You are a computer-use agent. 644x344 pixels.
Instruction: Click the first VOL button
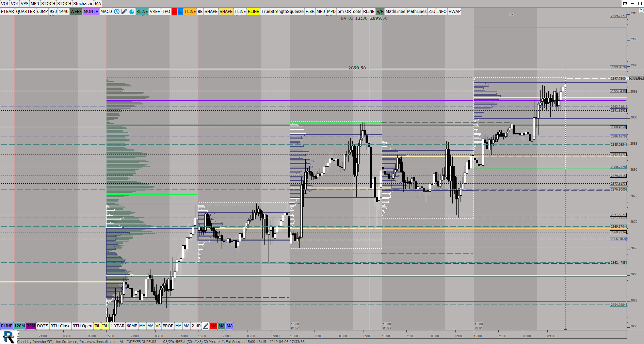point(5,4)
